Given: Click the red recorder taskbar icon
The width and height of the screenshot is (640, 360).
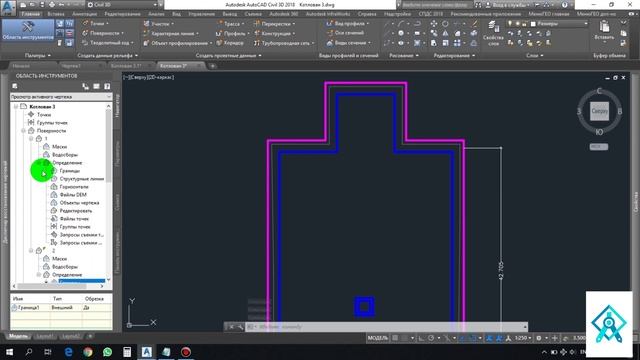Looking at the screenshot, I should 186,352.
